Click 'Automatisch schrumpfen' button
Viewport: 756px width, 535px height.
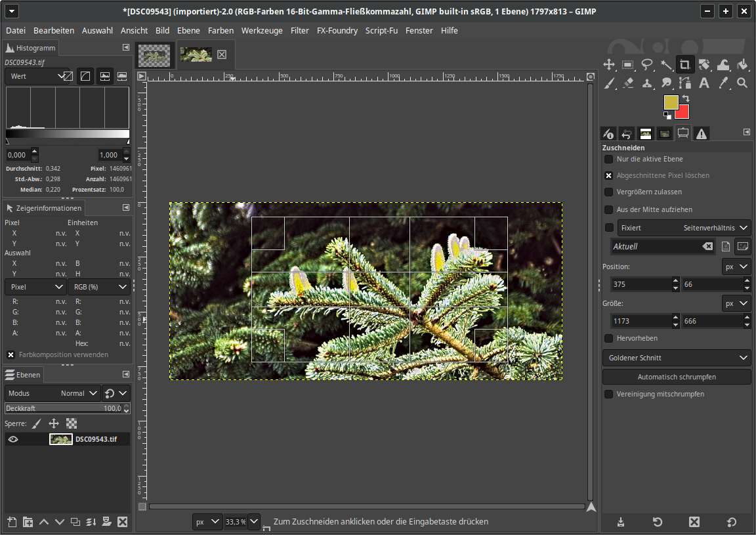click(x=676, y=377)
